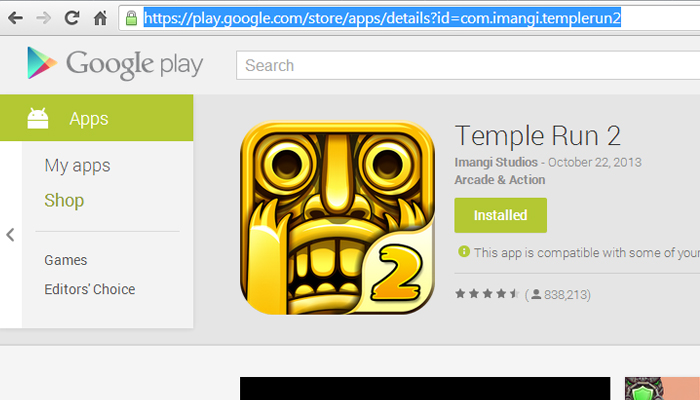Select the Shop menu item
Screen dimensions: 700x400
click(x=64, y=200)
